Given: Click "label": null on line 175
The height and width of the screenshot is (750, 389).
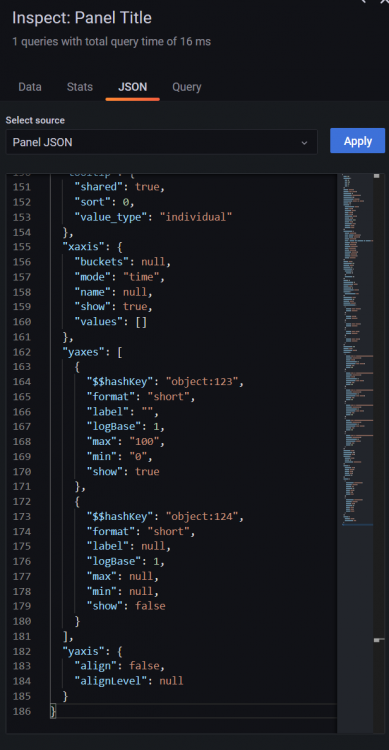Looking at the screenshot, I should click(129, 546).
